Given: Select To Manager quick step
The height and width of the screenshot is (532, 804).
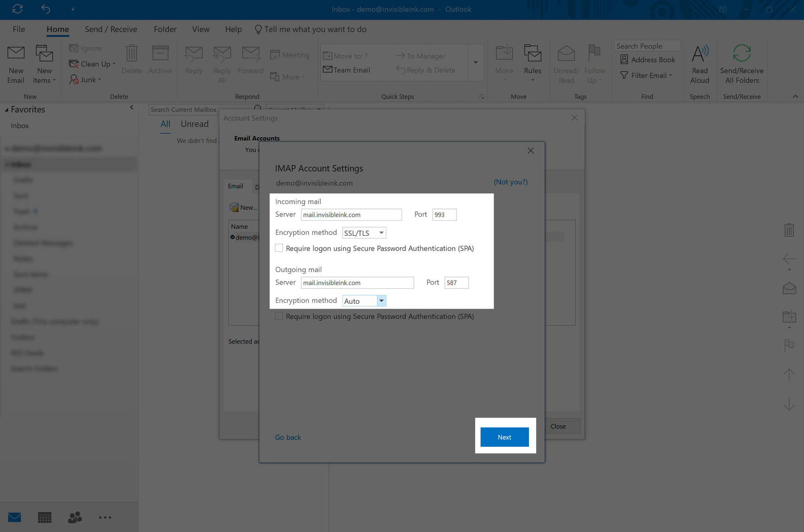Looking at the screenshot, I should click(420, 56).
